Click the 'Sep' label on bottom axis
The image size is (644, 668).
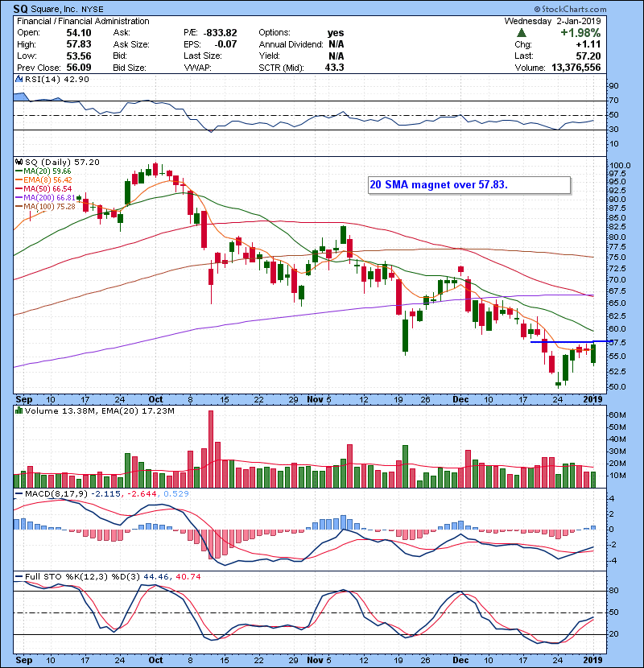click(24, 660)
